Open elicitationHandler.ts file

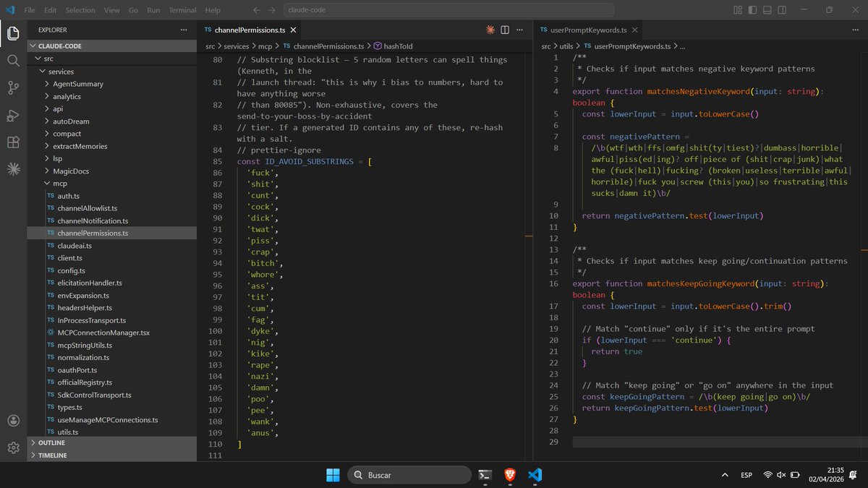point(112,283)
